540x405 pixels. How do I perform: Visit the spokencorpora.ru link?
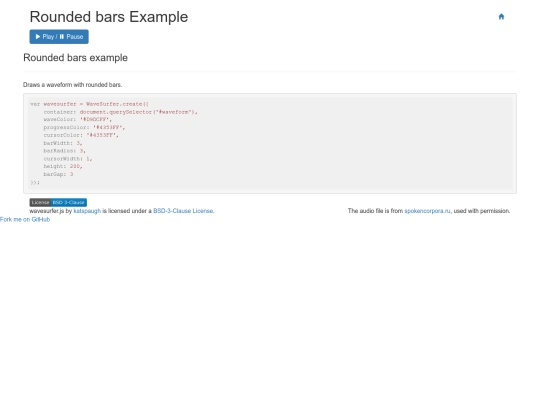click(x=427, y=211)
